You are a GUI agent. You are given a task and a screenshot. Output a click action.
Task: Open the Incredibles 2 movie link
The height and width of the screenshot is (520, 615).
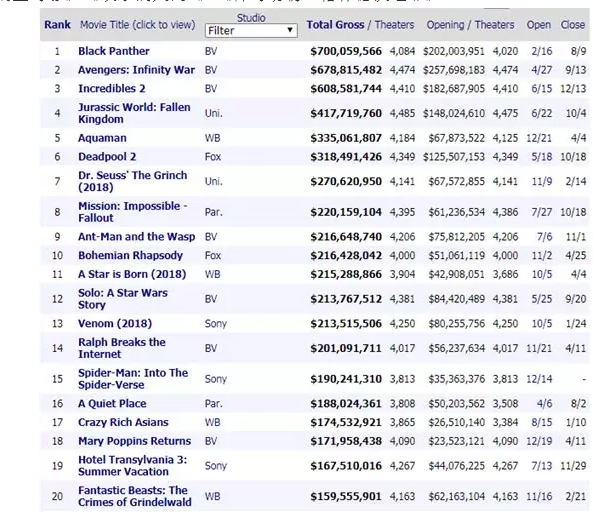click(112, 89)
